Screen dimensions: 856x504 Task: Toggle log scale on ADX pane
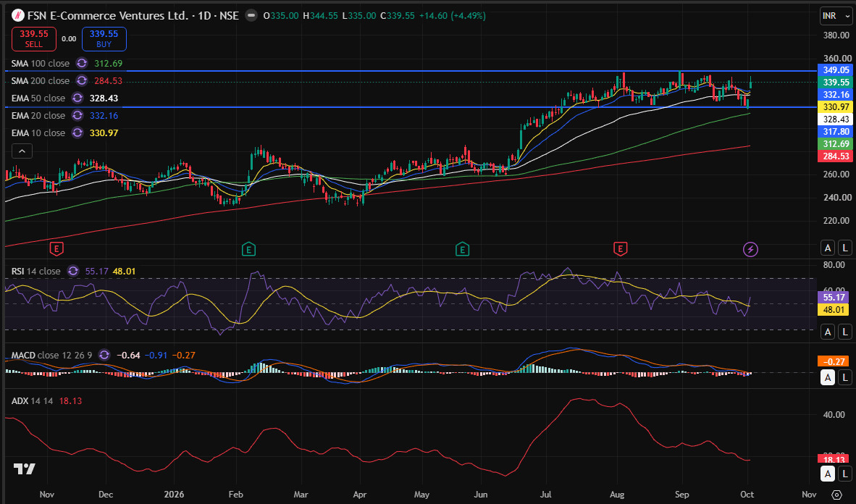[x=845, y=474]
